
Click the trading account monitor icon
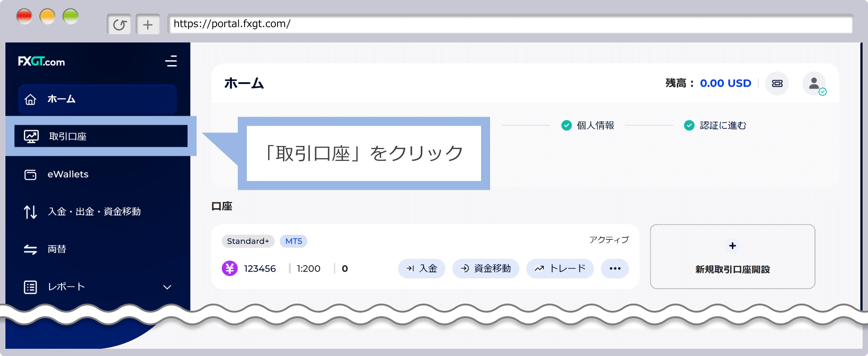(x=31, y=136)
